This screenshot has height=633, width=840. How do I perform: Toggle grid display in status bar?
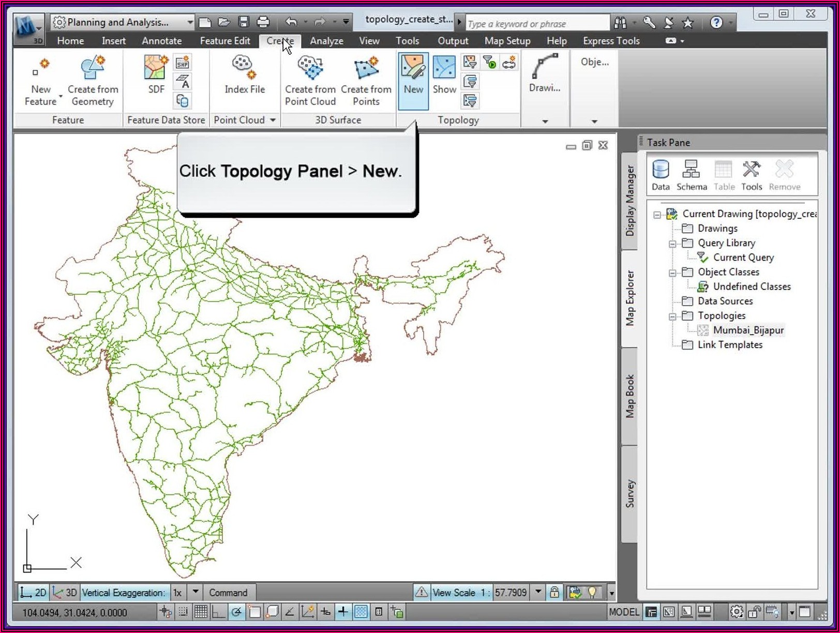pos(201,612)
